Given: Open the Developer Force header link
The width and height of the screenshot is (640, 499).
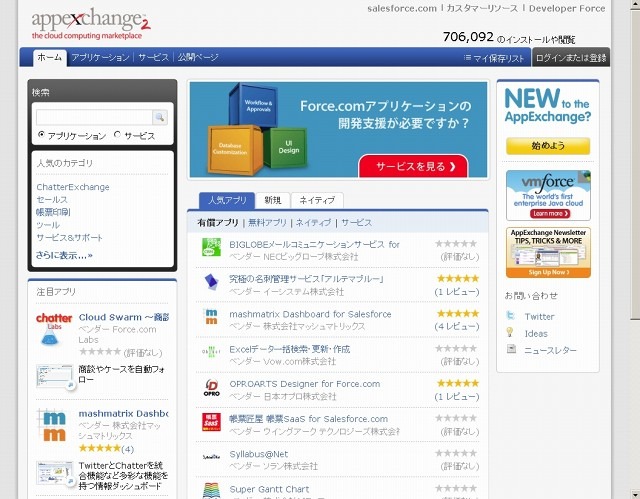Looking at the screenshot, I should 567,8.
